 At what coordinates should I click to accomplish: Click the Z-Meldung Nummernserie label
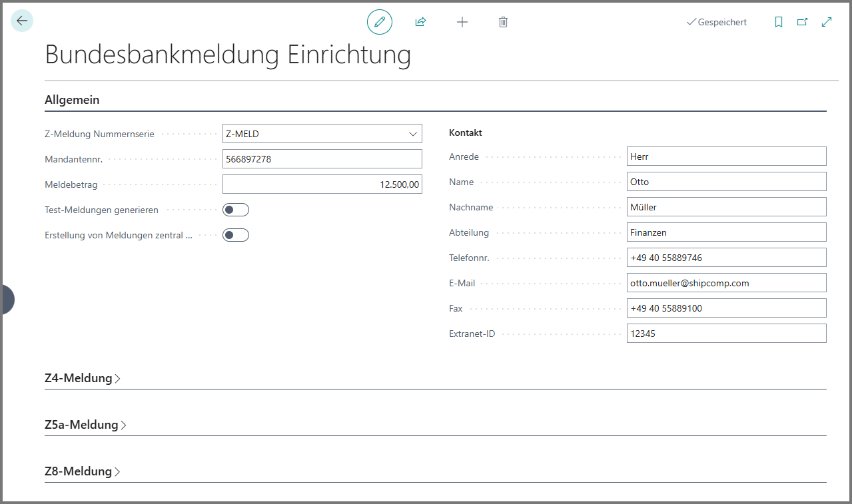[x=99, y=134]
